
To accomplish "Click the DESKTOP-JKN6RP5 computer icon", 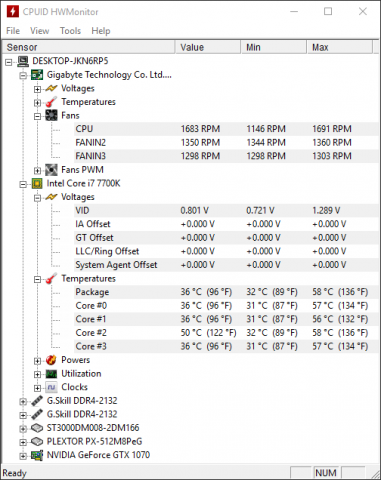I will (23, 61).
